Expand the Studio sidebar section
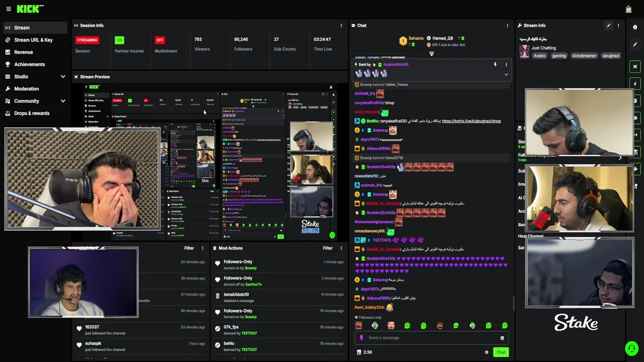Image resolution: width=644 pixels, height=362 pixels. (63, 76)
